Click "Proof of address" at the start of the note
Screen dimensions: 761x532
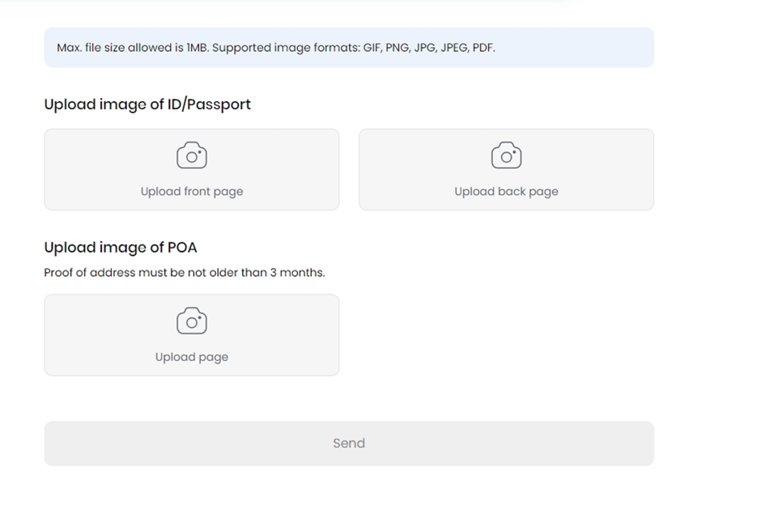[x=89, y=273]
